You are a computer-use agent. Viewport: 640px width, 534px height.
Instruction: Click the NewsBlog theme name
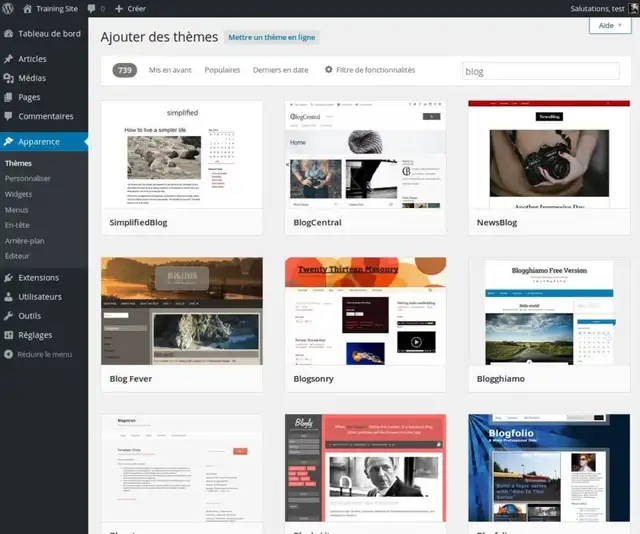(x=497, y=222)
